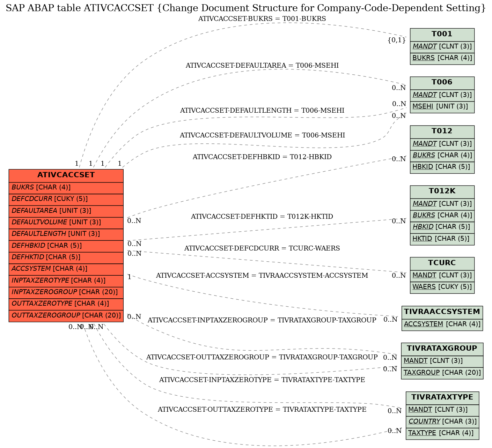Click MANDT field in TIVRATAXTYPE
The width and height of the screenshot is (492, 448).
(442, 410)
